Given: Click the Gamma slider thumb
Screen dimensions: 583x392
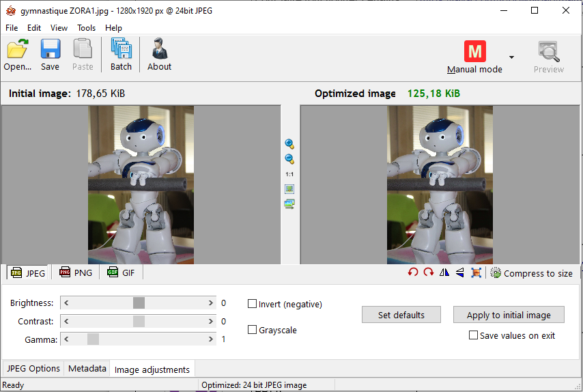Looking at the screenshot, I should pyautogui.click(x=93, y=339).
